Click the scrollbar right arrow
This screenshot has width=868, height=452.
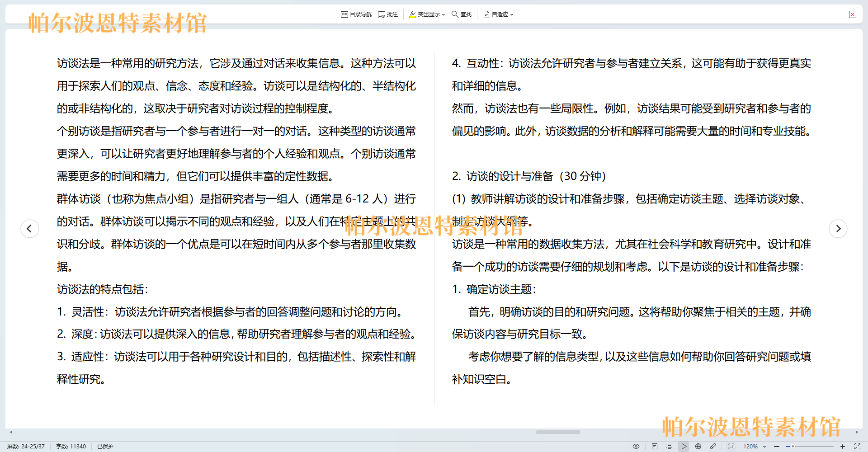[857, 432]
